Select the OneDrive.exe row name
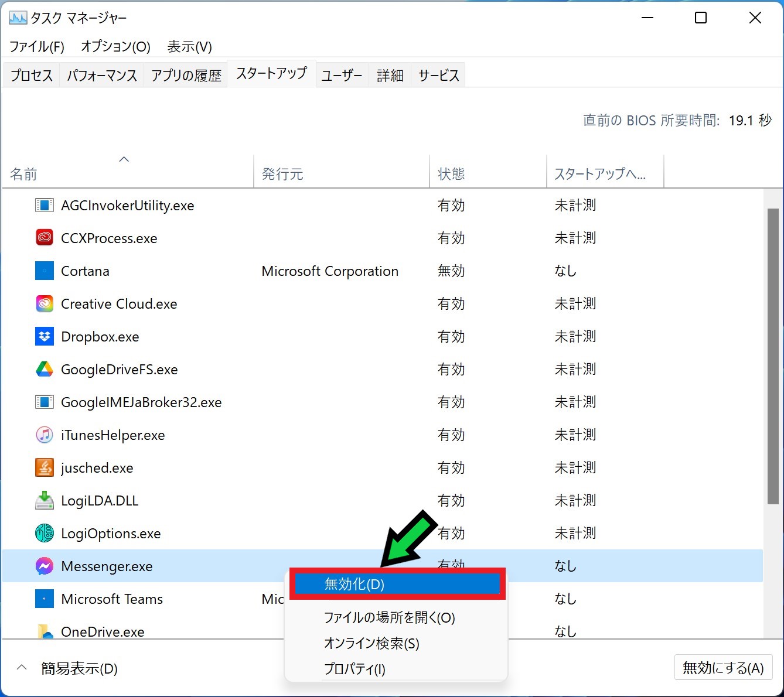The height and width of the screenshot is (697, 784). click(103, 632)
